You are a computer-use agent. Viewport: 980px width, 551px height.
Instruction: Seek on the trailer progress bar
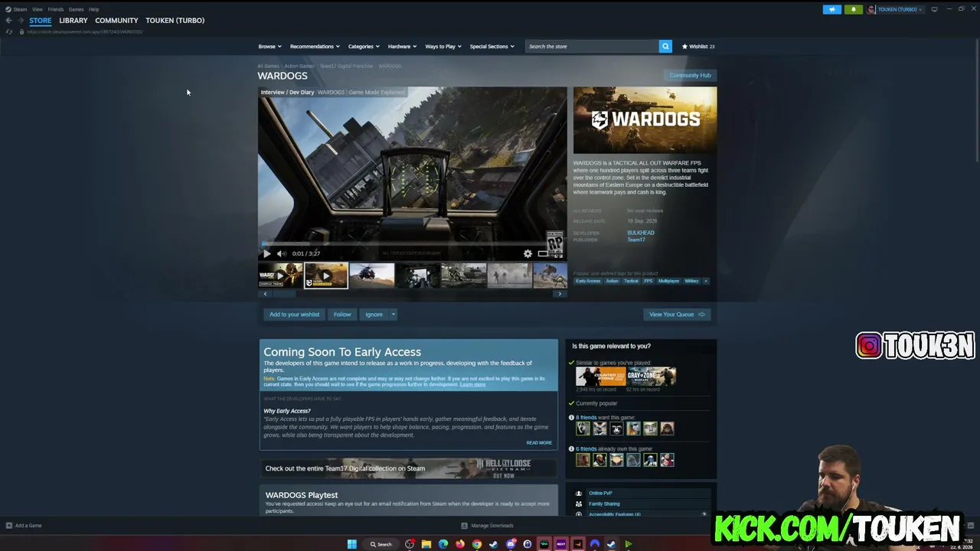412,244
